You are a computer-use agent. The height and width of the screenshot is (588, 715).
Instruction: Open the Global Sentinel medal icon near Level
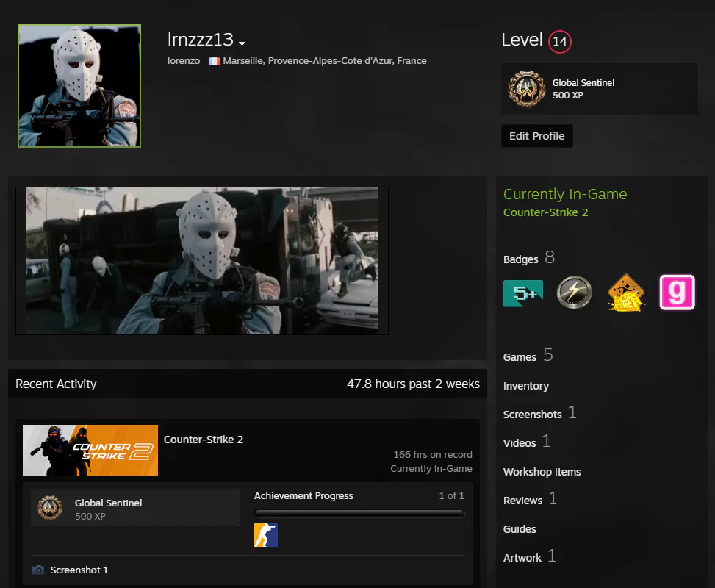(x=527, y=89)
